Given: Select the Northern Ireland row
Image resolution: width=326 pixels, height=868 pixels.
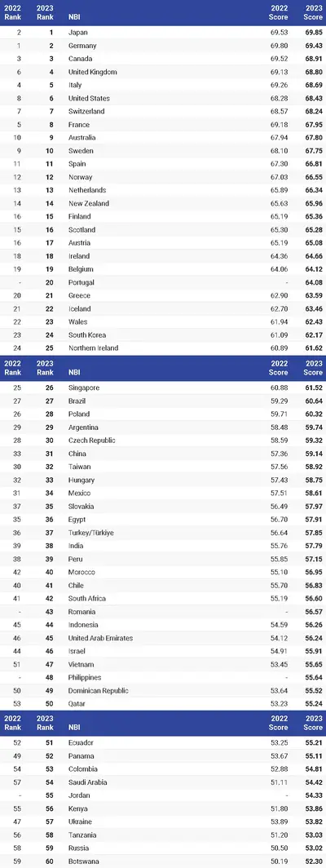Looking at the screenshot, I should (x=163, y=348).
